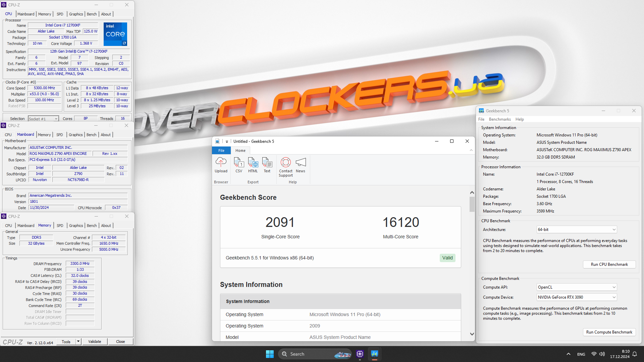The height and width of the screenshot is (362, 644).
Task: Open Geekbench from the taskbar
Action: tap(375, 354)
